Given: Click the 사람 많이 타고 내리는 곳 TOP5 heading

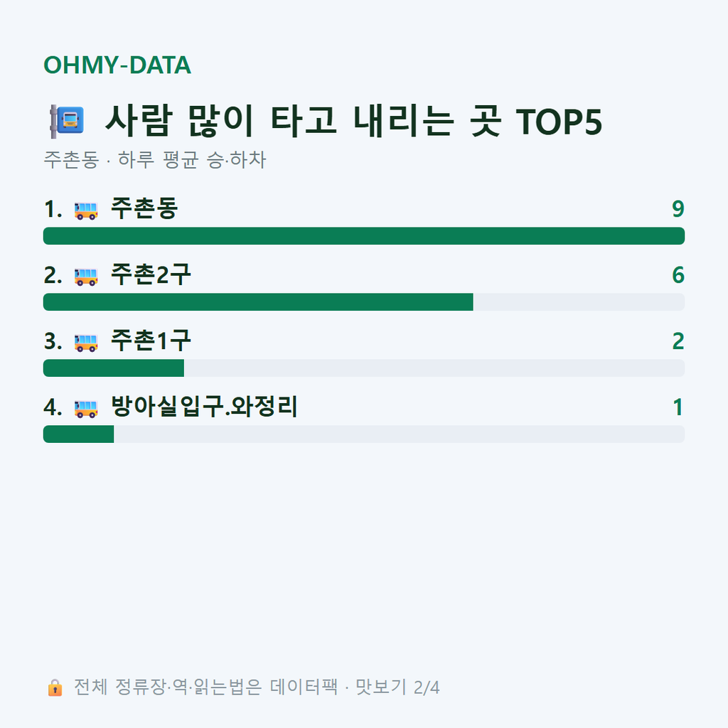Looking at the screenshot, I should click(354, 121).
